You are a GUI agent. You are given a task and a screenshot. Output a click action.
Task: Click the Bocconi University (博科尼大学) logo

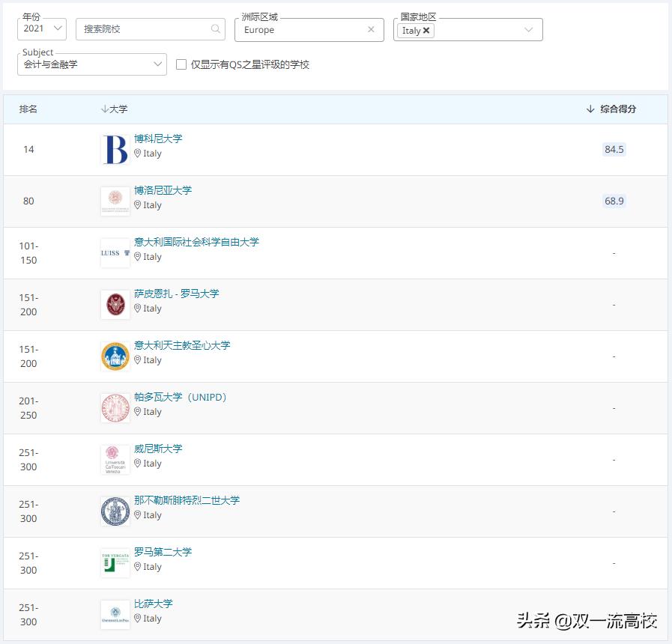(115, 148)
